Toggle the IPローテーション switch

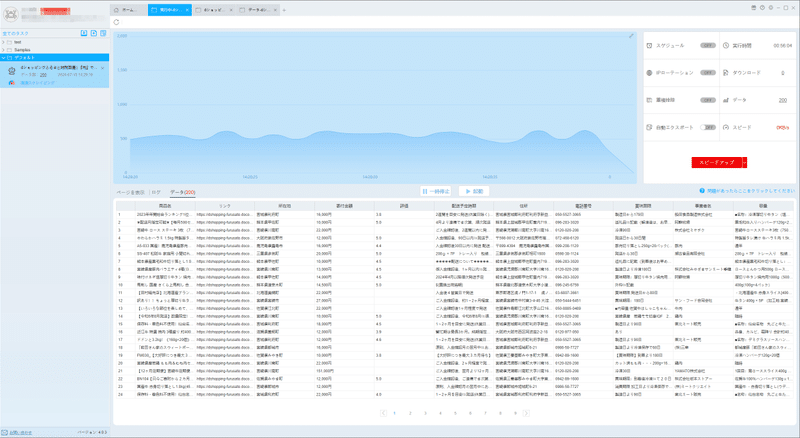coord(708,72)
